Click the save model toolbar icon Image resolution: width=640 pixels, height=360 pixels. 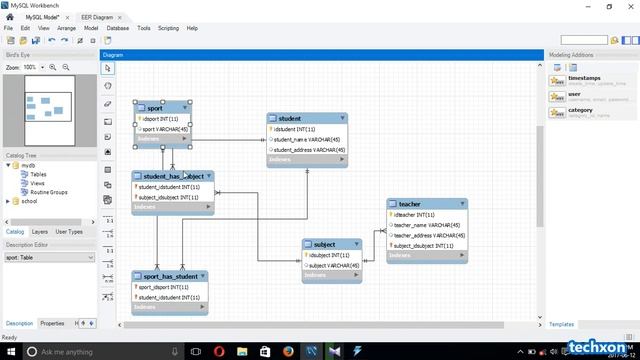point(36,40)
